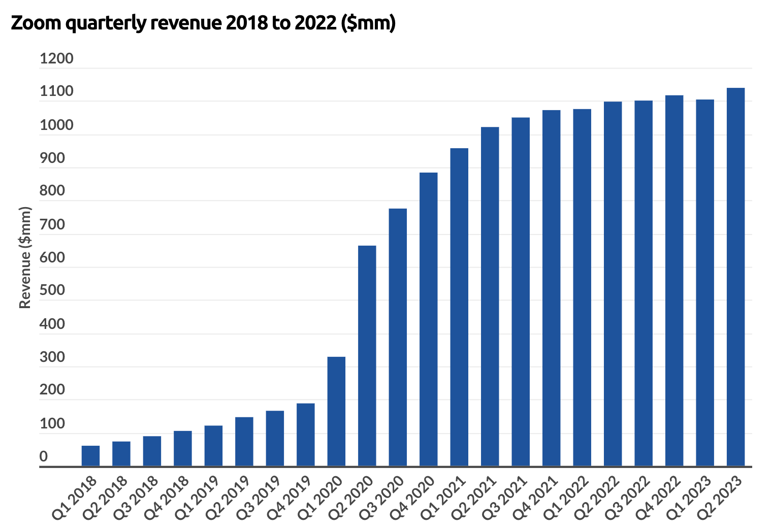Click the 'Q1 2022' x-axis label
772x532 pixels.
[x=566, y=498]
